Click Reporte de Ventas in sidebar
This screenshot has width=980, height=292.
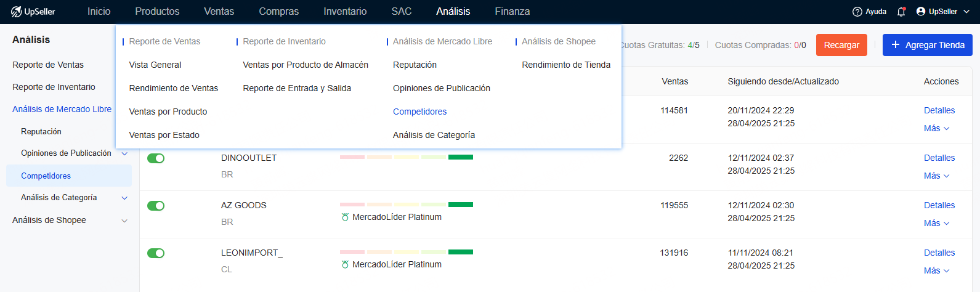[48, 65]
